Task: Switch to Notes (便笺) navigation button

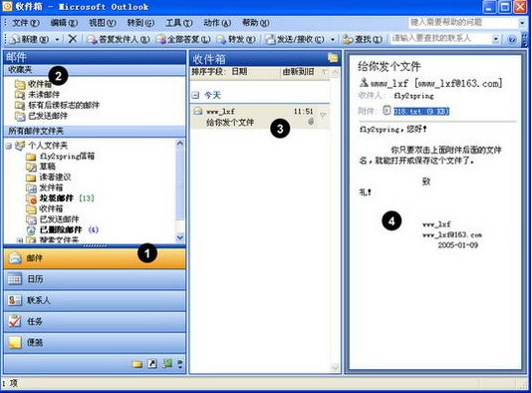Action: pos(95,342)
